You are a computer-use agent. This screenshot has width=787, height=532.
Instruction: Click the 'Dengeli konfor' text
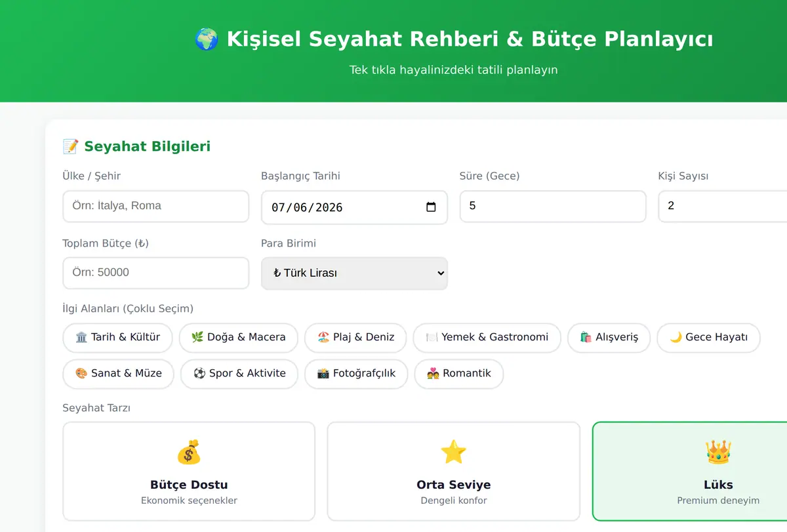pyautogui.click(x=454, y=501)
